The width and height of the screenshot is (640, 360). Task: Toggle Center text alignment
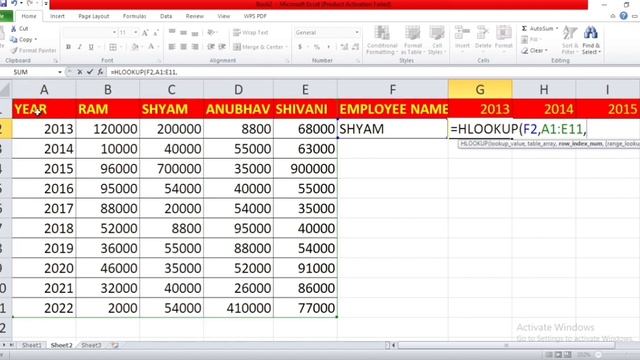pyautogui.click(x=183, y=47)
